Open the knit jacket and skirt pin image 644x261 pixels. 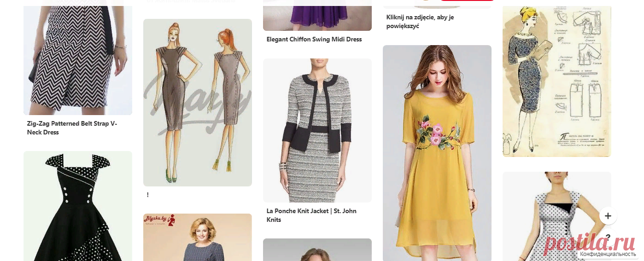coord(317,130)
